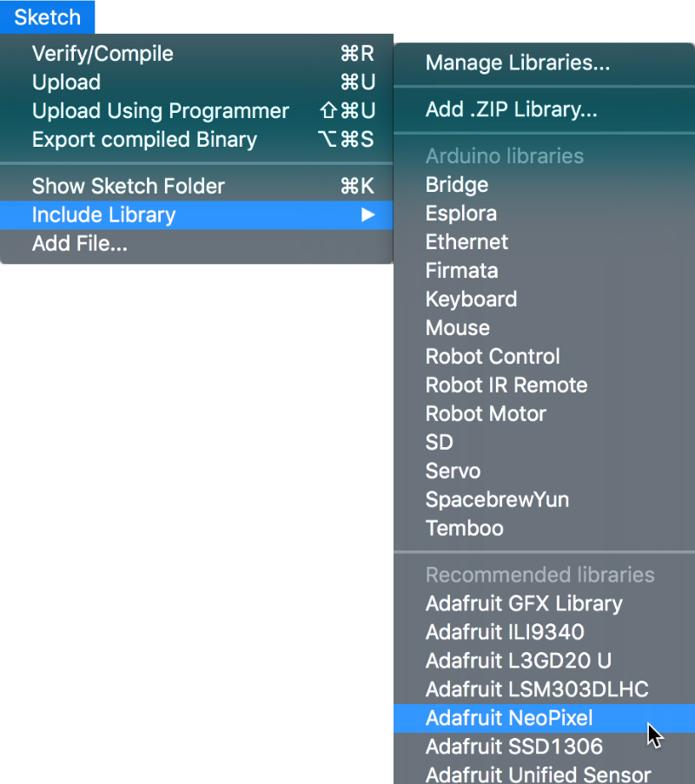The height and width of the screenshot is (784, 695).
Task: Include the Temboo library
Action: coord(545,528)
